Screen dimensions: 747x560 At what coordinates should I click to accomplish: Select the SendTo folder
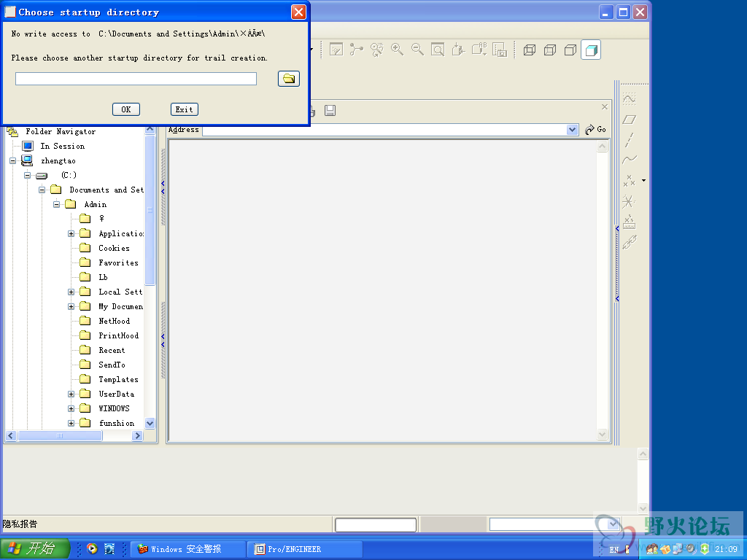112,365
